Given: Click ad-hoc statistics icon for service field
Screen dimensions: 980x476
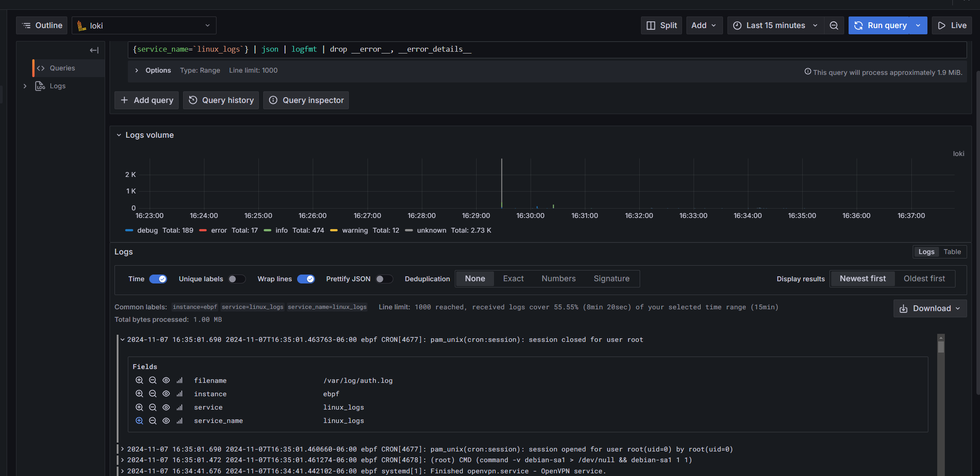Looking at the screenshot, I should [x=180, y=407].
